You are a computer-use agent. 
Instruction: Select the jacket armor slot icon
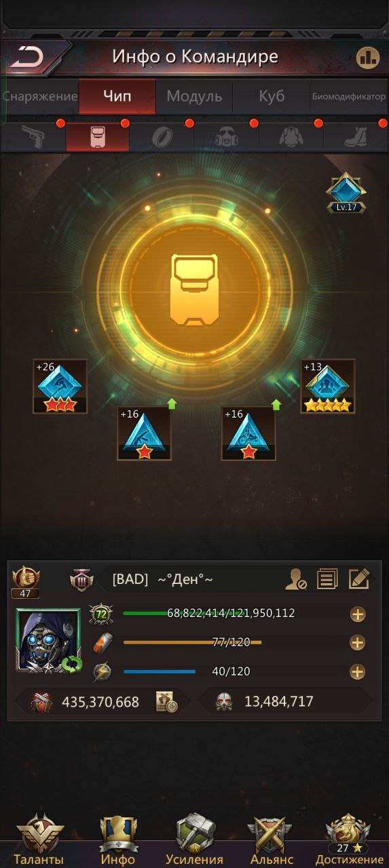pyautogui.click(x=291, y=136)
